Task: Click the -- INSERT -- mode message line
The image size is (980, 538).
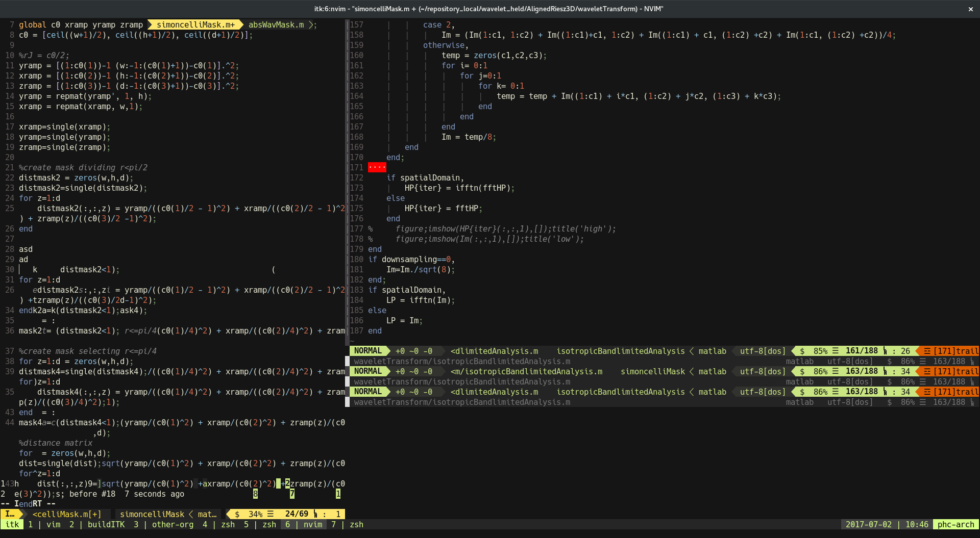Action: point(28,504)
